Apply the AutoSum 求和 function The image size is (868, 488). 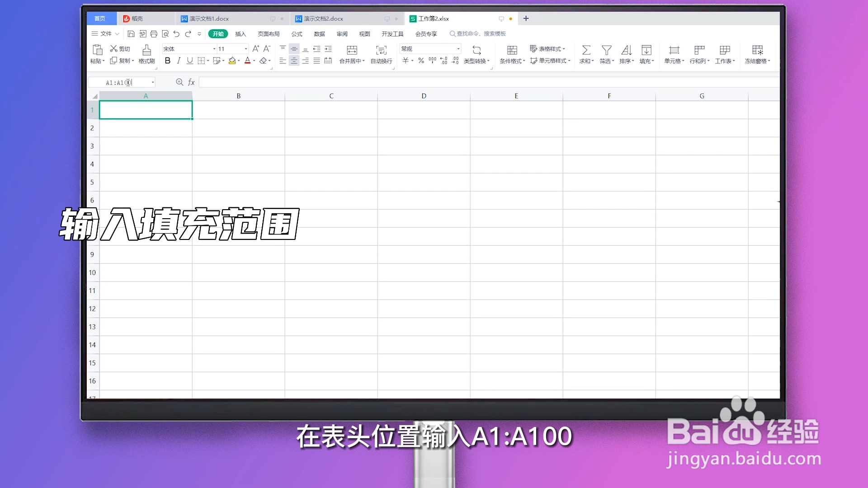pos(586,55)
